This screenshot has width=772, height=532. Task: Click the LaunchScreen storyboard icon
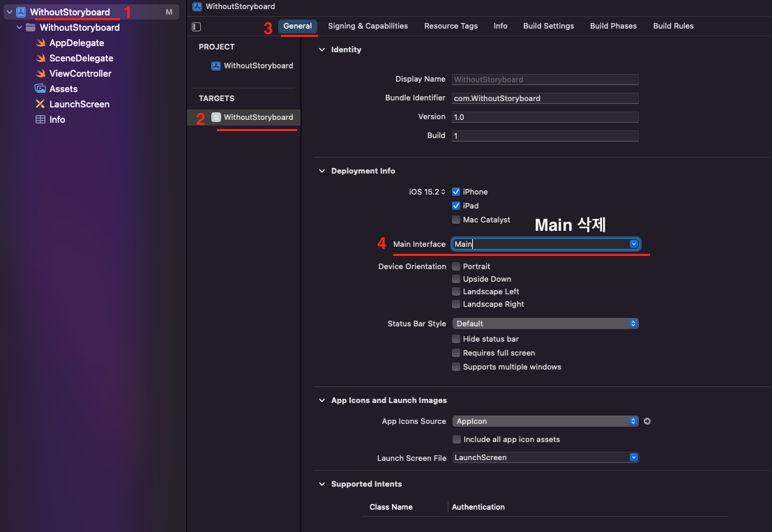point(40,104)
